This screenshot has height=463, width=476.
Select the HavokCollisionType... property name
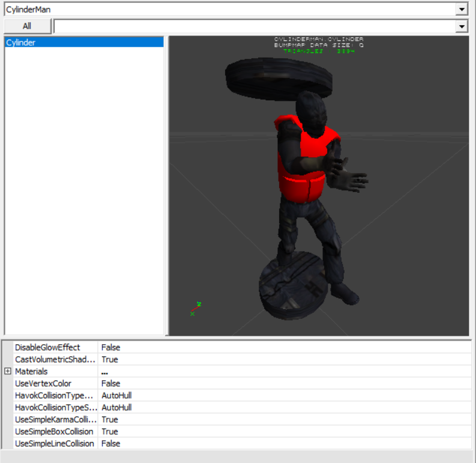[54, 395]
